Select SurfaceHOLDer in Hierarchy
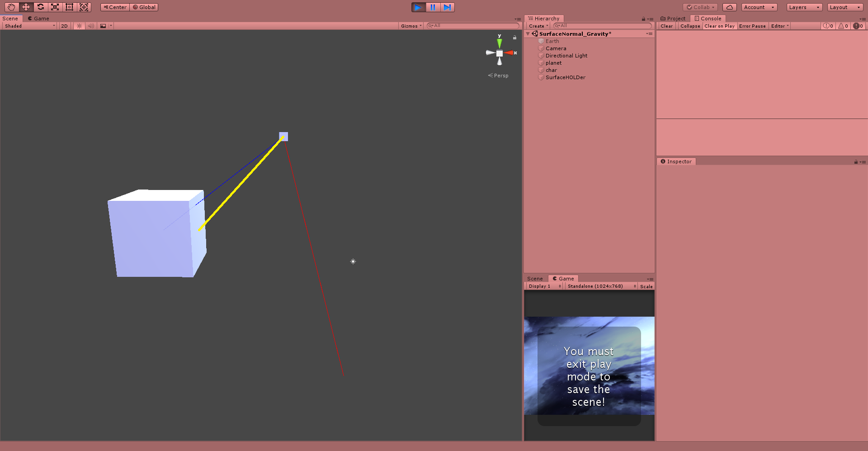Image resolution: width=868 pixels, height=451 pixels. (565, 77)
